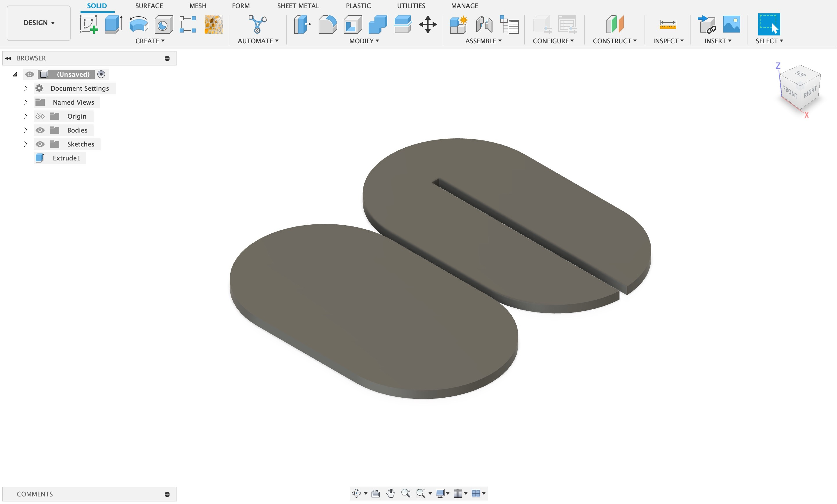Minimize the Browser panel
Screen dimensions: 837x504
(x=167, y=58)
